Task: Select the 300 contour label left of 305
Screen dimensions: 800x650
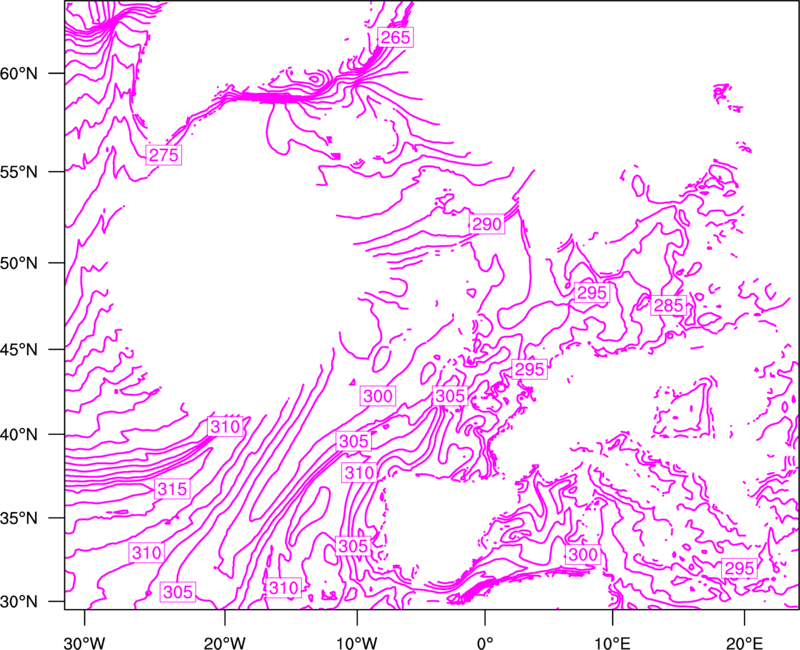Action: click(378, 396)
